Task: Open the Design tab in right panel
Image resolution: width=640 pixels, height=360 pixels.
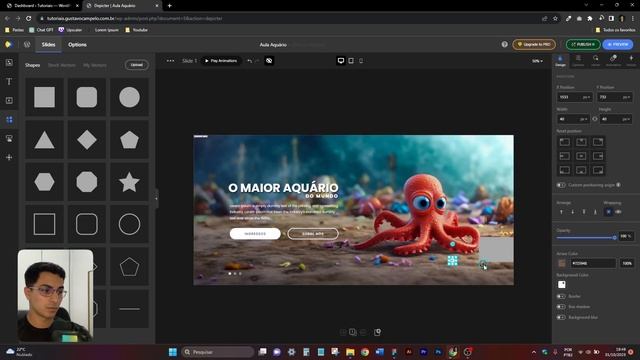Action: point(560,61)
